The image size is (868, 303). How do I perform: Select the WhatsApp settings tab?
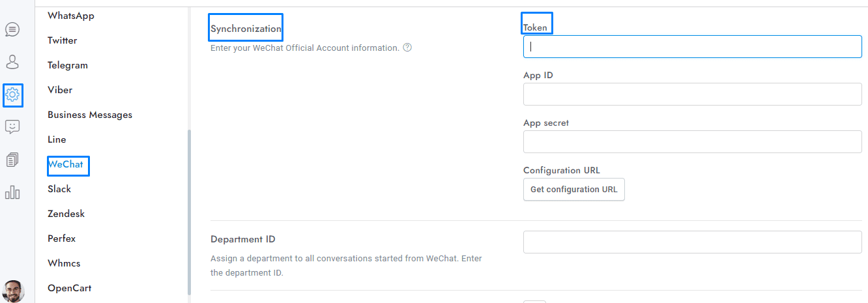click(x=71, y=16)
